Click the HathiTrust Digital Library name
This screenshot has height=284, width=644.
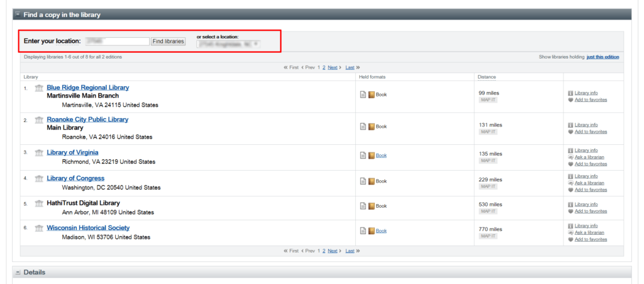pos(84,203)
